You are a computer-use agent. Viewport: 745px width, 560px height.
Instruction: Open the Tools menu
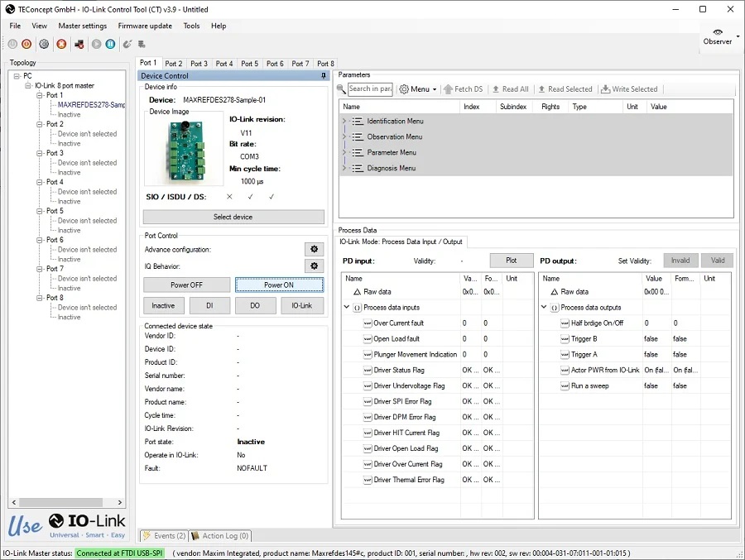(x=191, y=26)
